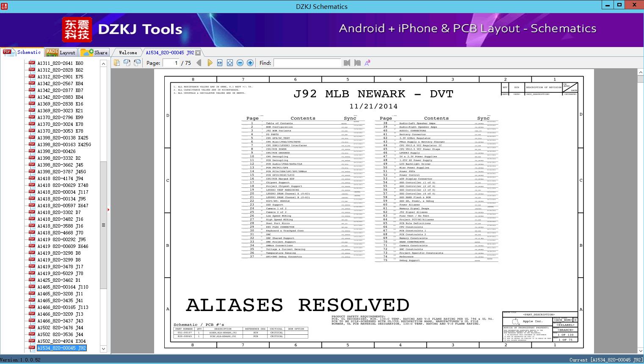Click the rotate counterclockwise icon
644x364 pixels.
[x=127, y=63]
